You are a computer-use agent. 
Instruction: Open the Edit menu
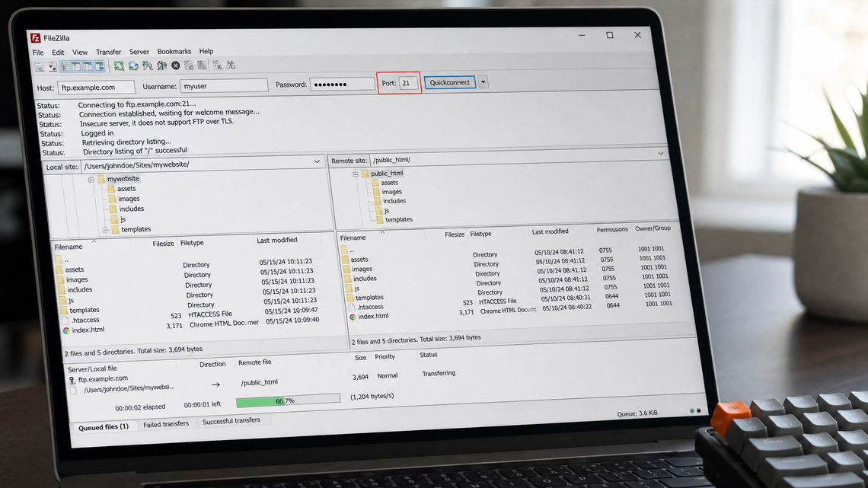[x=58, y=53]
